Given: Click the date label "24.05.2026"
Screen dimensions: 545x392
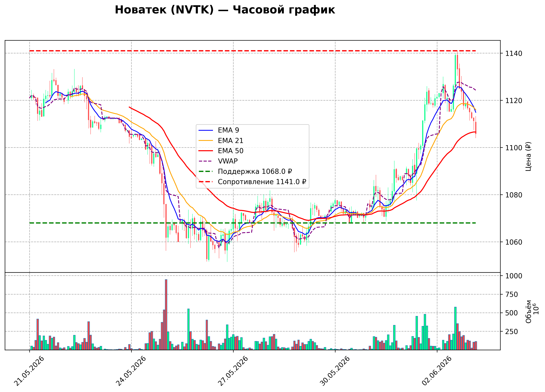Looking at the screenshot, I should coord(131,371).
